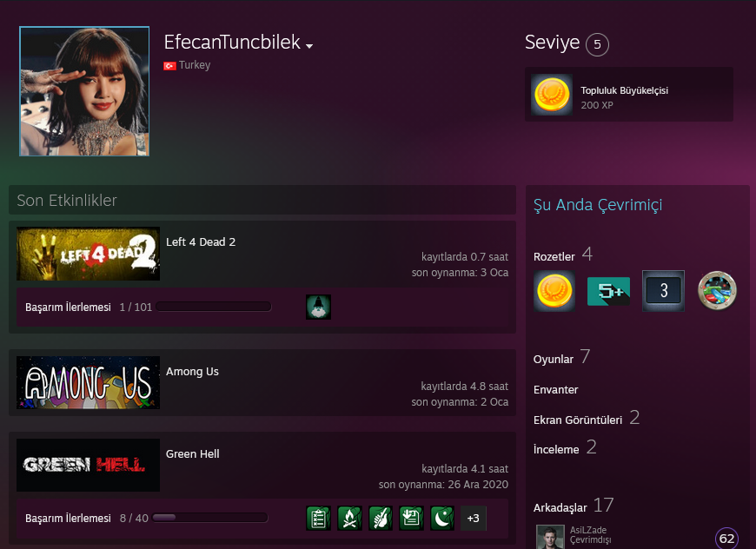The height and width of the screenshot is (549, 756).
Task: Click the Green Hell crescent moon achievement icon
Action: (x=442, y=518)
